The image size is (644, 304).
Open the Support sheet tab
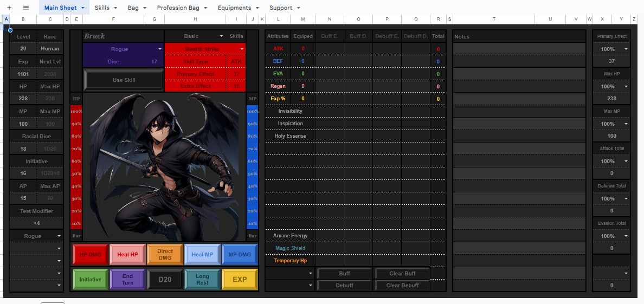(285, 8)
